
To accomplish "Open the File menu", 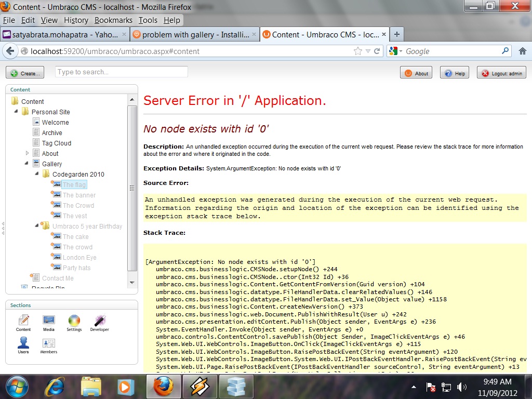I will (x=9, y=20).
